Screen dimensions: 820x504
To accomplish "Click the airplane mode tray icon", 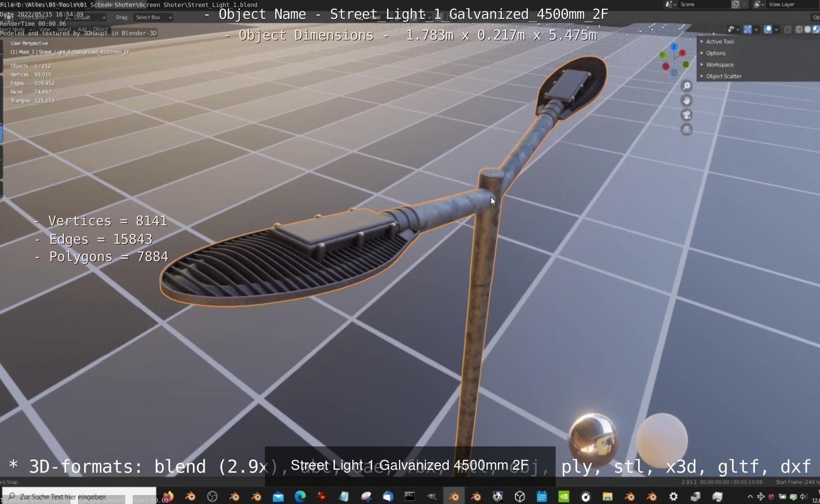I will pyautogui.click(x=761, y=497).
